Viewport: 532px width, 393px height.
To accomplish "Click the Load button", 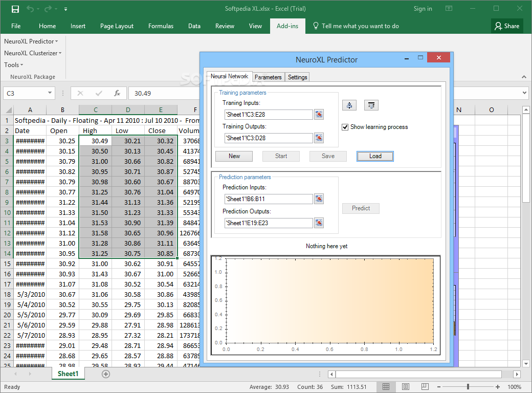I will [x=375, y=156].
